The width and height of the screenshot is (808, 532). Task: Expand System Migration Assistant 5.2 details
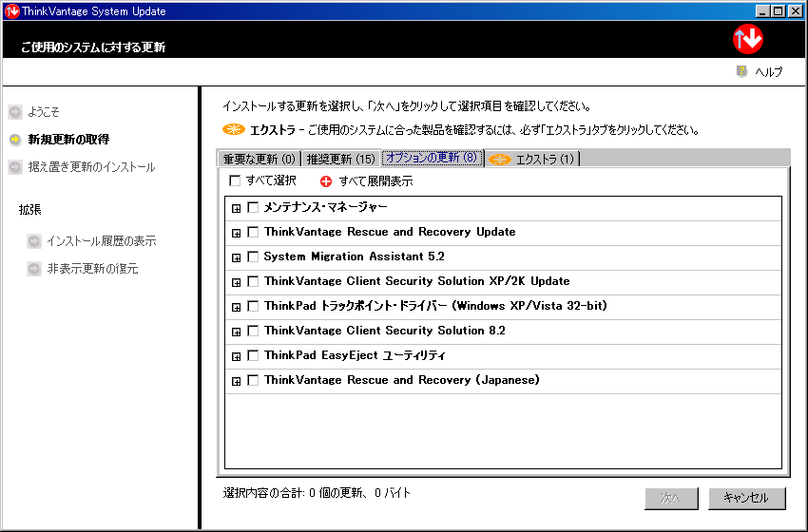pos(236,258)
